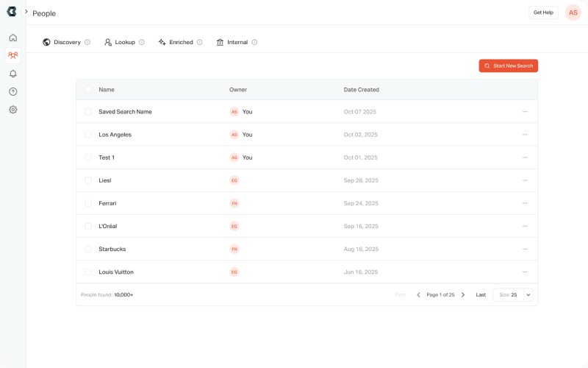Open the help question mark sidebar icon
588x368 pixels.
(x=13, y=91)
